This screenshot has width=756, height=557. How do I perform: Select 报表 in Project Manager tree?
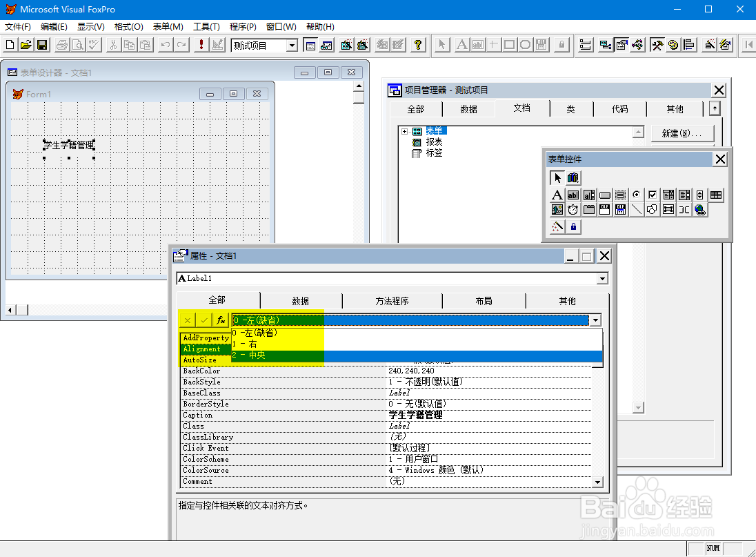434,141
